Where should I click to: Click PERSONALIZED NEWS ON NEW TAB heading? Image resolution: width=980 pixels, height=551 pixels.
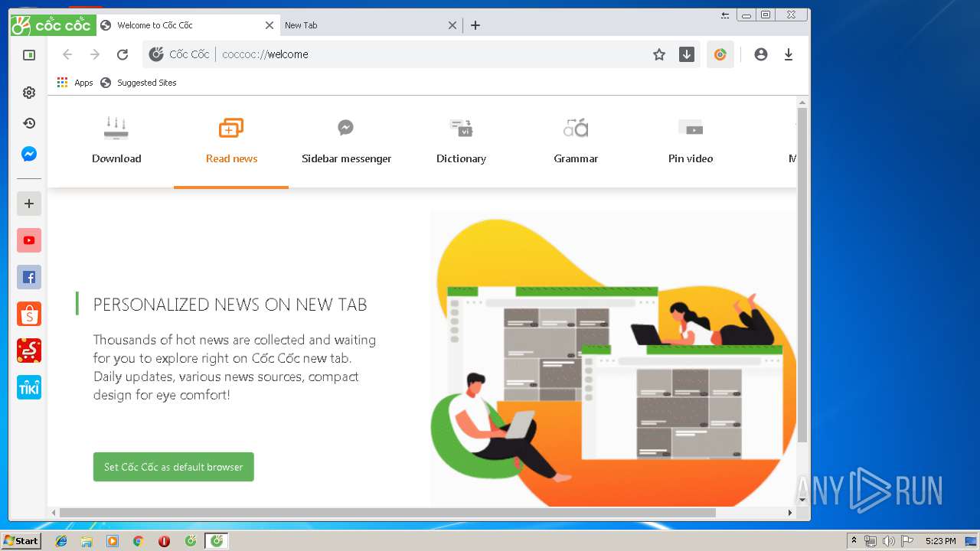pos(230,305)
